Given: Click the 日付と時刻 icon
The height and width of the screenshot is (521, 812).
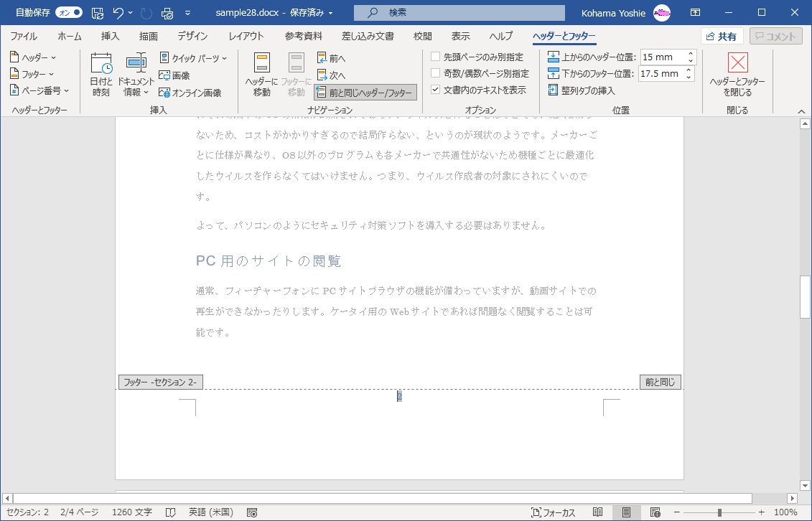Looking at the screenshot, I should pos(101,74).
